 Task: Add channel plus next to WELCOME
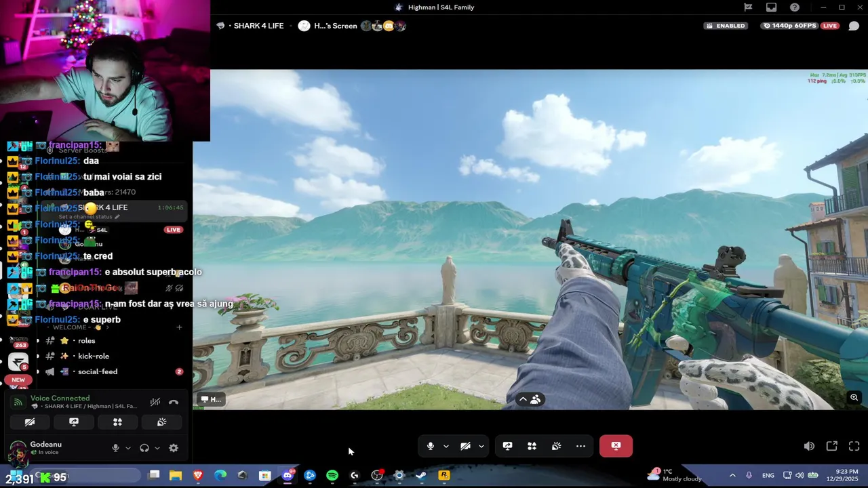coord(179,327)
